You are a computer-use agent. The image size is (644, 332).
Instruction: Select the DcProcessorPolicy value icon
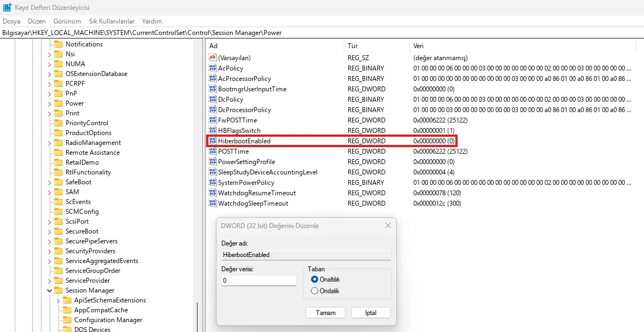click(x=212, y=109)
